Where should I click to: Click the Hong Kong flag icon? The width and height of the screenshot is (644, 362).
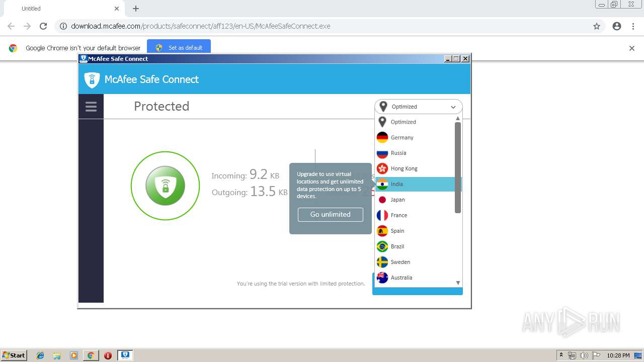[x=382, y=168]
